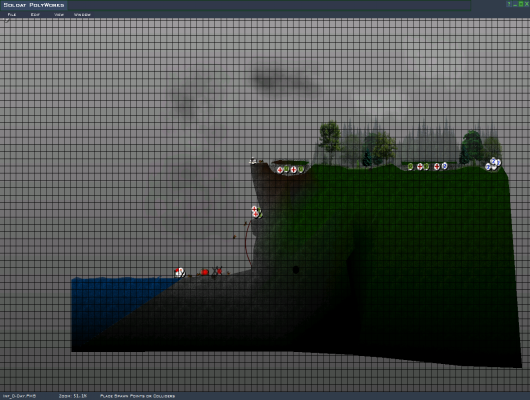Click the tall leafy tree scenery on hilltop
Image resolution: width=530 pixels, height=400 pixels.
(330, 138)
